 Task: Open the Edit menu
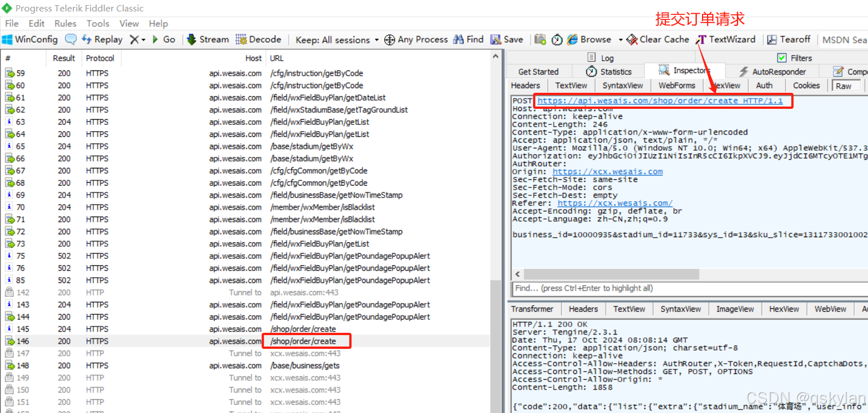pos(37,23)
